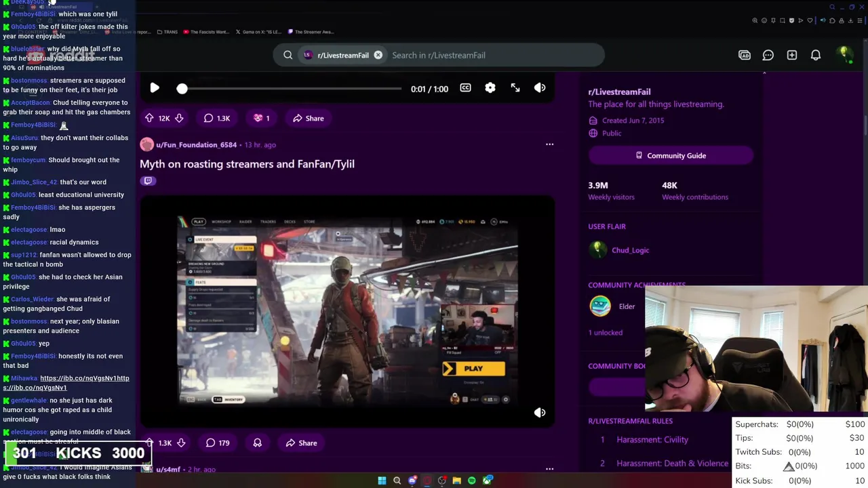The width and height of the screenshot is (868, 488).
Task: Open ibb.co link in Mihawka's chat message
Action: click(66, 383)
